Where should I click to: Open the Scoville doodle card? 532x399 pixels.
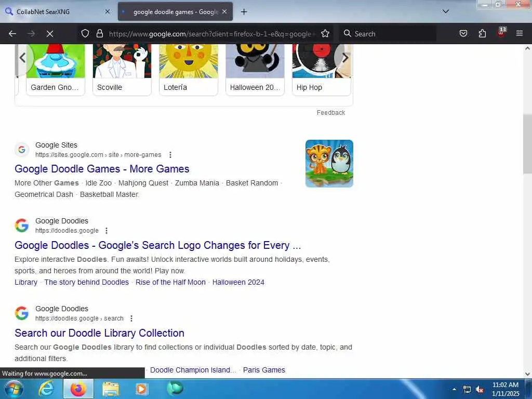[122, 70]
